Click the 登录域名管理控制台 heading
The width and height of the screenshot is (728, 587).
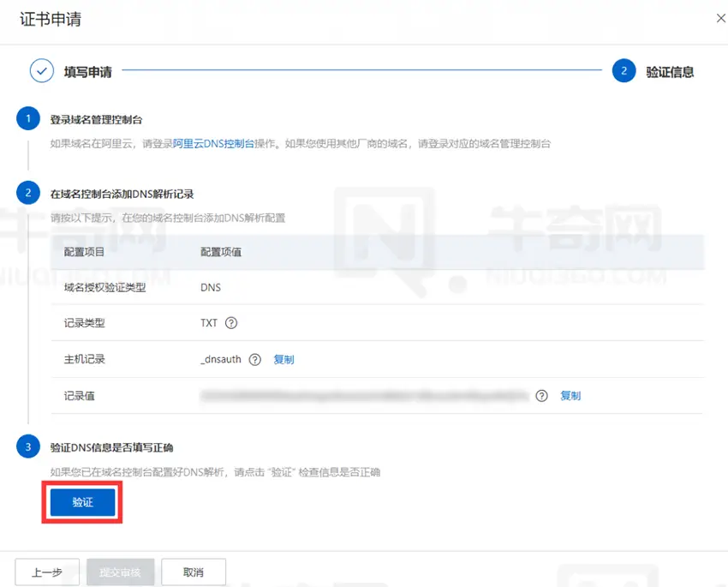[97, 119]
